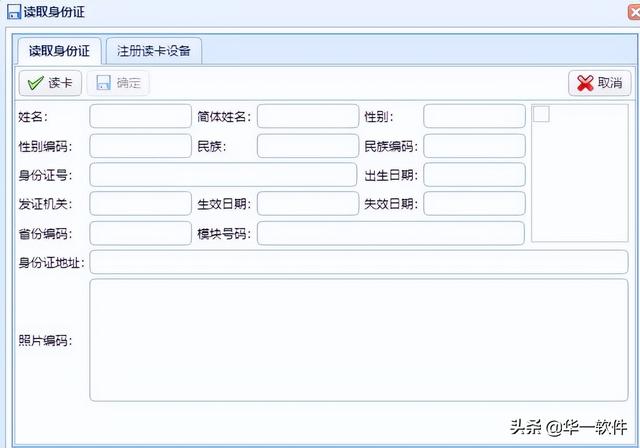Viewport: 640px width, 448px height.
Task: Focus the 姓名 input field
Action: click(140, 116)
